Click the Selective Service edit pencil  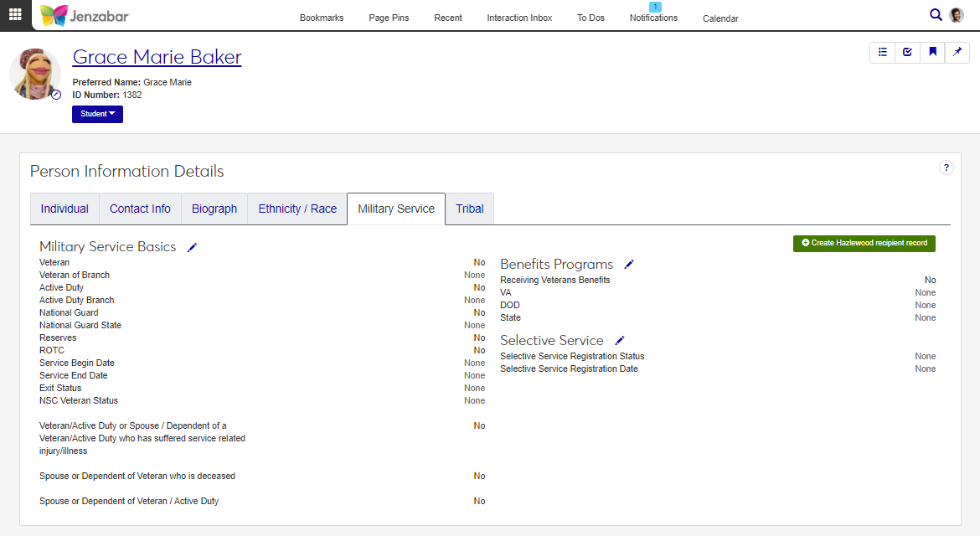(620, 341)
